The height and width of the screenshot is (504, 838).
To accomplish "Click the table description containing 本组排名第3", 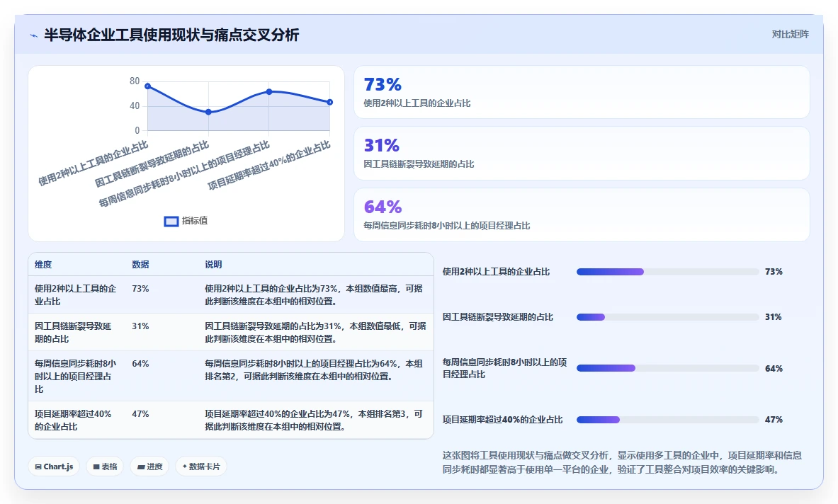I will [314, 420].
